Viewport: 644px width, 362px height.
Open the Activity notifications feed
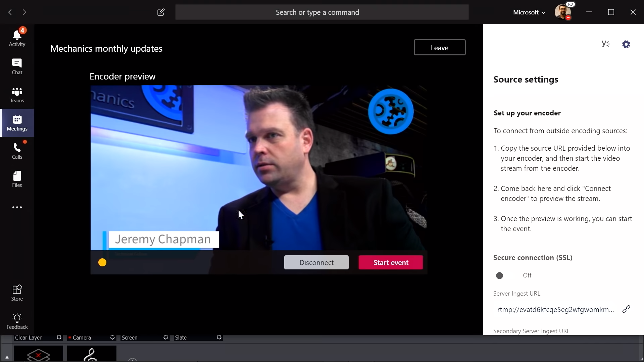click(17, 38)
